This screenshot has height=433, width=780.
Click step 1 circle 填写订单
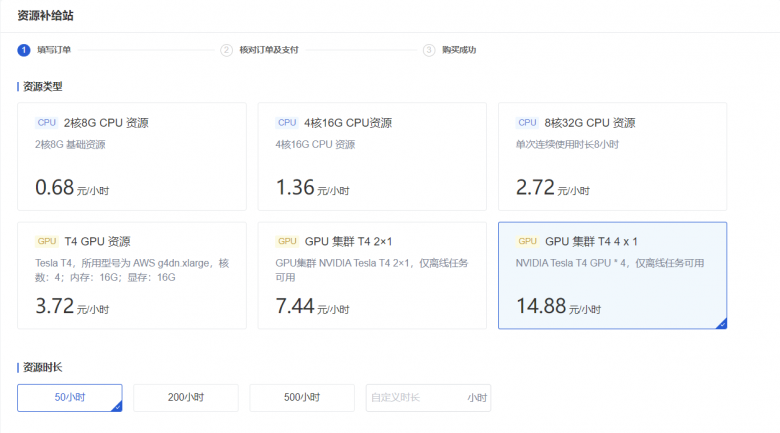coord(24,50)
